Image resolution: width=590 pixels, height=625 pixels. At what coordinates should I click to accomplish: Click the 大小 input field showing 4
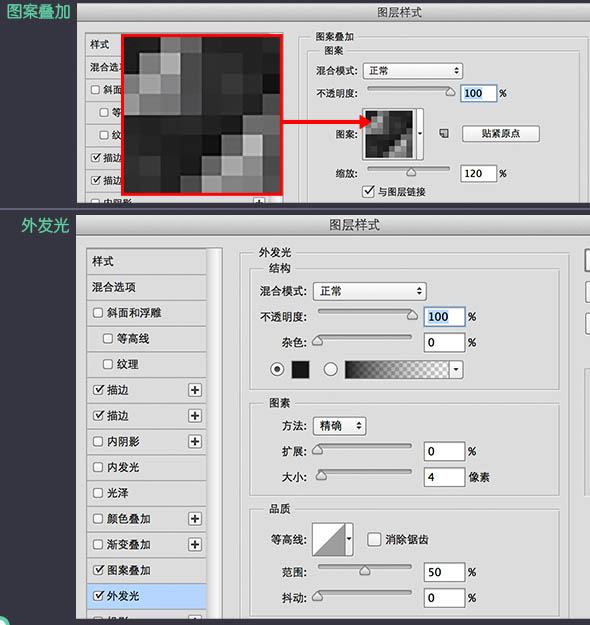tap(444, 477)
